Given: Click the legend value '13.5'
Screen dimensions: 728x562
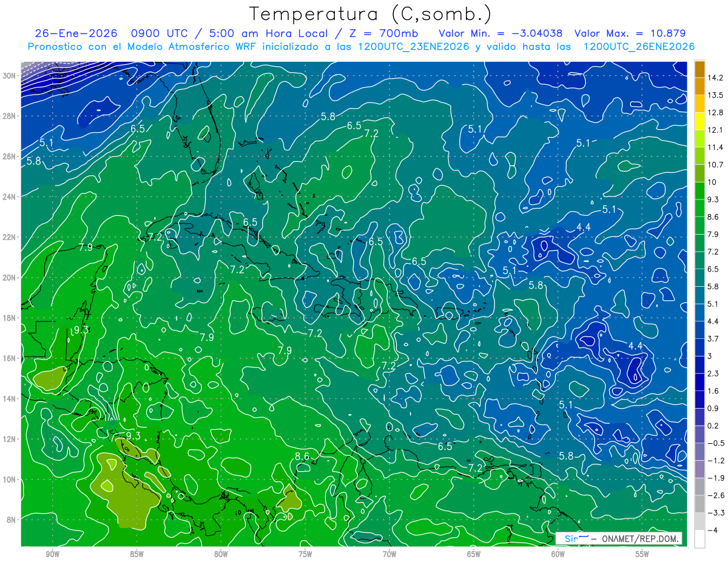Looking at the screenshot, I should tap(716, 95).
